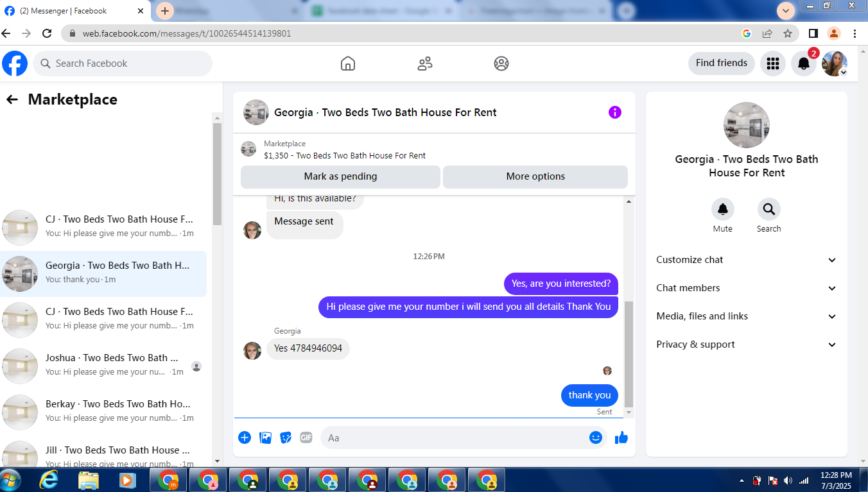The image size is (868, 492).
Task: Share this page icon in address bar
Action: coord(767,33)
